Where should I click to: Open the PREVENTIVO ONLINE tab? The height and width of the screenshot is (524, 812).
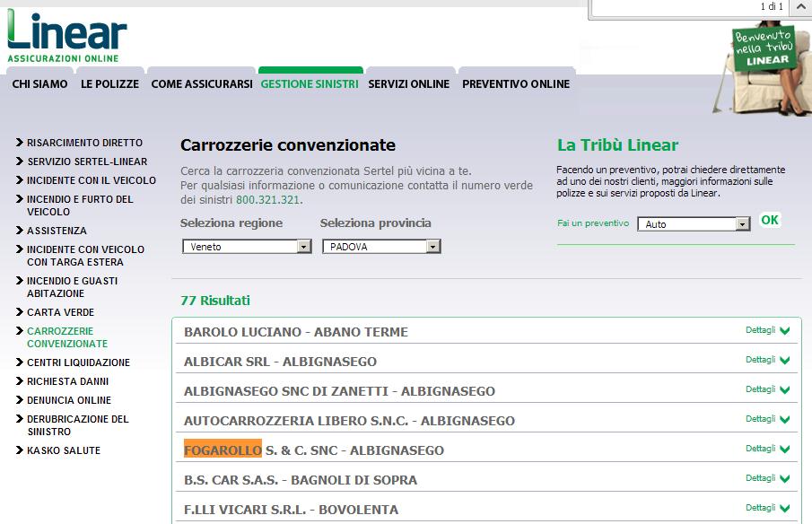[x=516, y=83]
